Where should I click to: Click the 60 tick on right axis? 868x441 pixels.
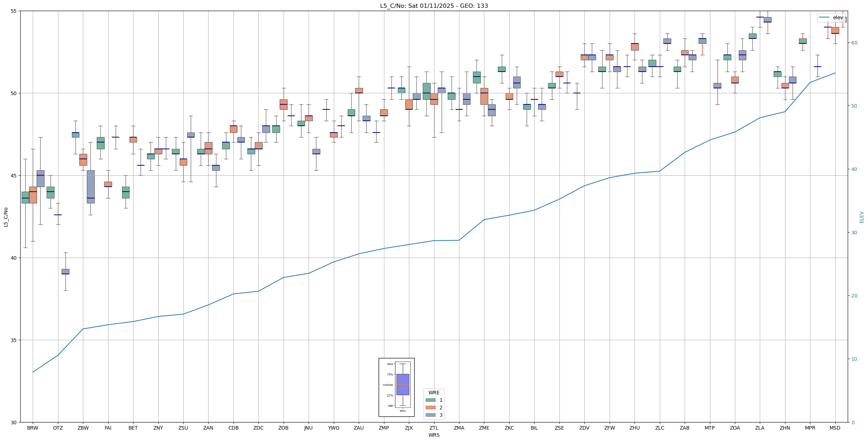[854, 43]
